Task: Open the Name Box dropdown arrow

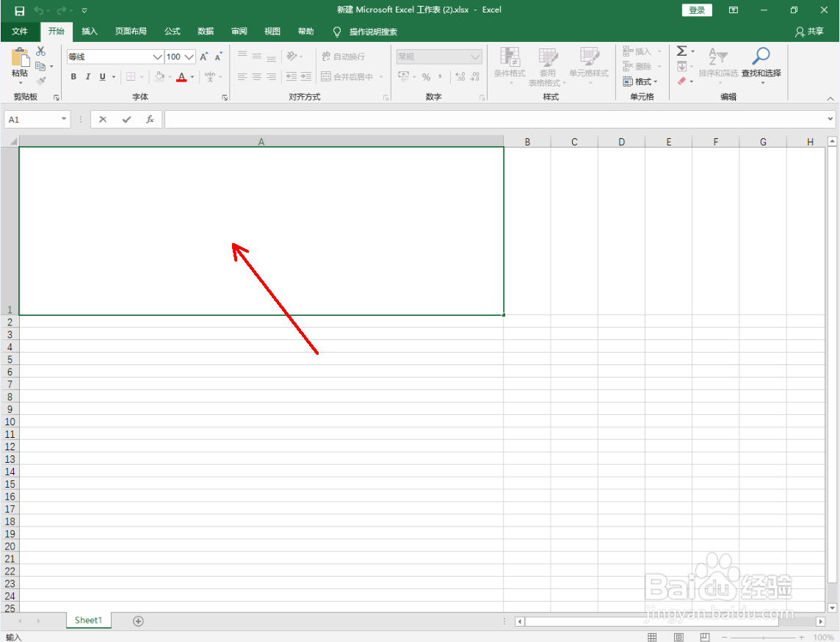Action: click(x=64, y=119)
